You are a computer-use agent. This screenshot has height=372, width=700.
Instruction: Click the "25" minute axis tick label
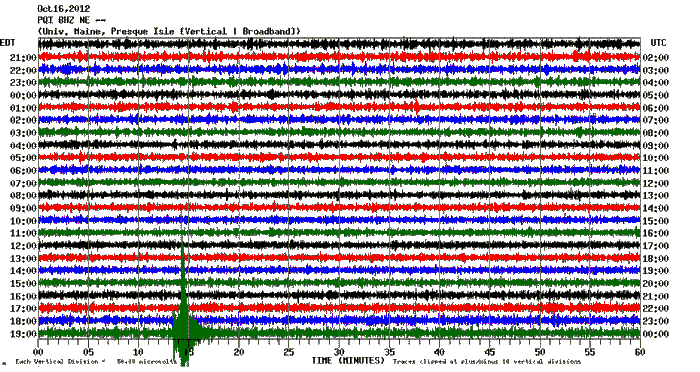(x=289, y=352)
